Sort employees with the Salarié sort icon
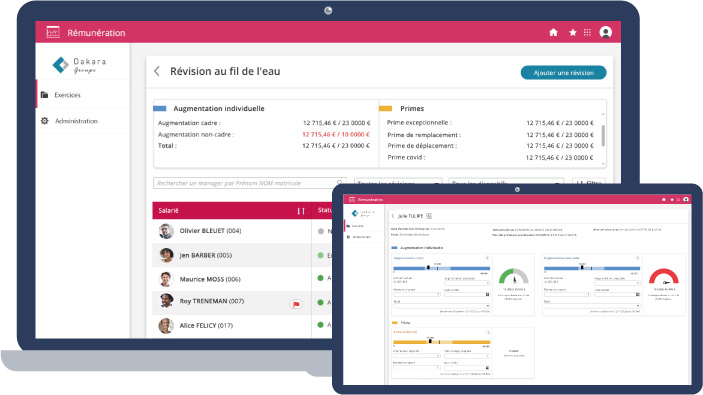The width and height of the screenshot is (703, 395). [301, 211]
